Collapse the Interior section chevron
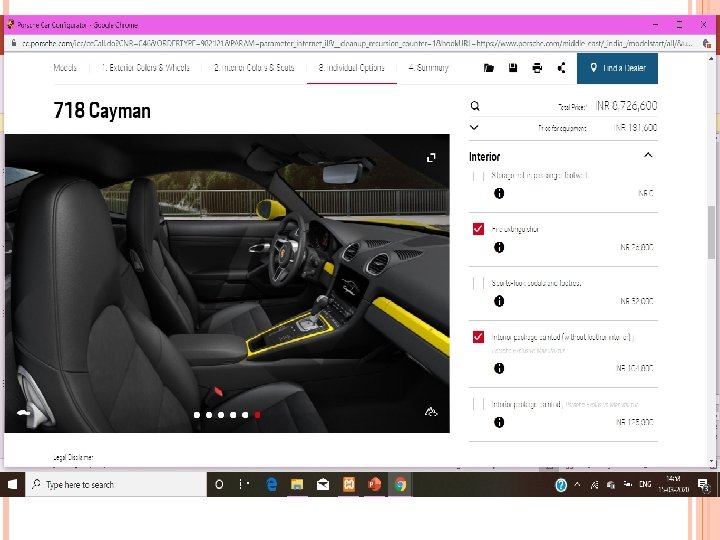The width and height of the screenshot is (720, 540). point(648,155)
